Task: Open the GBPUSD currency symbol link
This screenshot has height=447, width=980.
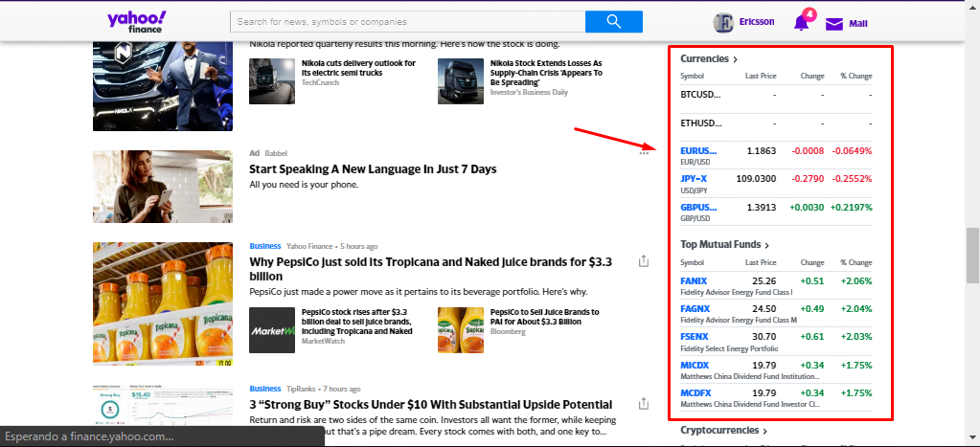Action: pos(698,207)
